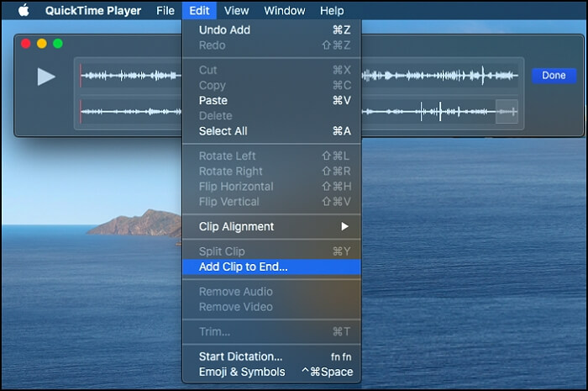This screenshot has height=391, width=588.
Task: Click the Done button
Action: point(554,76)
